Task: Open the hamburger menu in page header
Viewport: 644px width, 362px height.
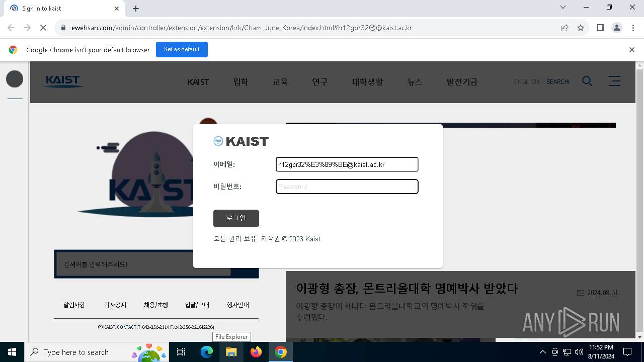Action: [614, 81]
